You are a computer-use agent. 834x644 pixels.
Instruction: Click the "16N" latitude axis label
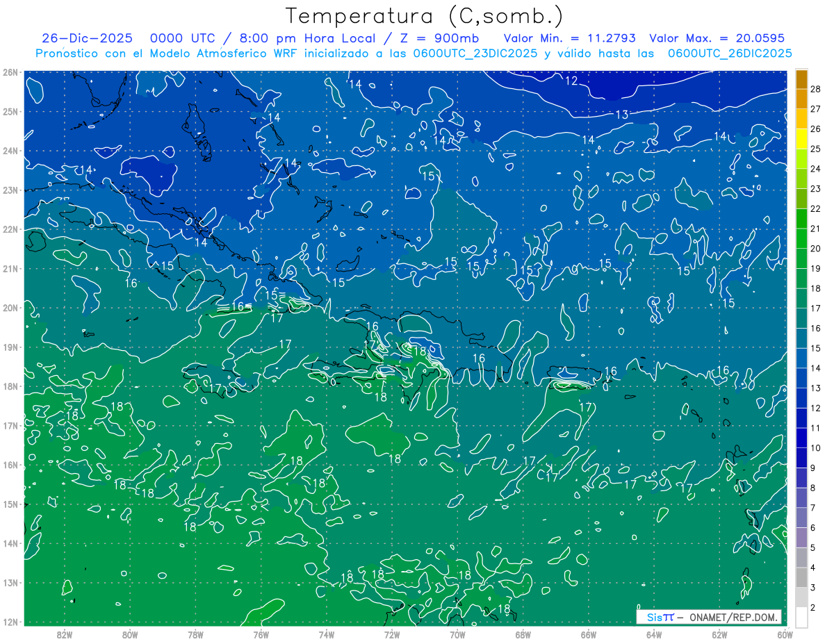(x=10, y=465)
